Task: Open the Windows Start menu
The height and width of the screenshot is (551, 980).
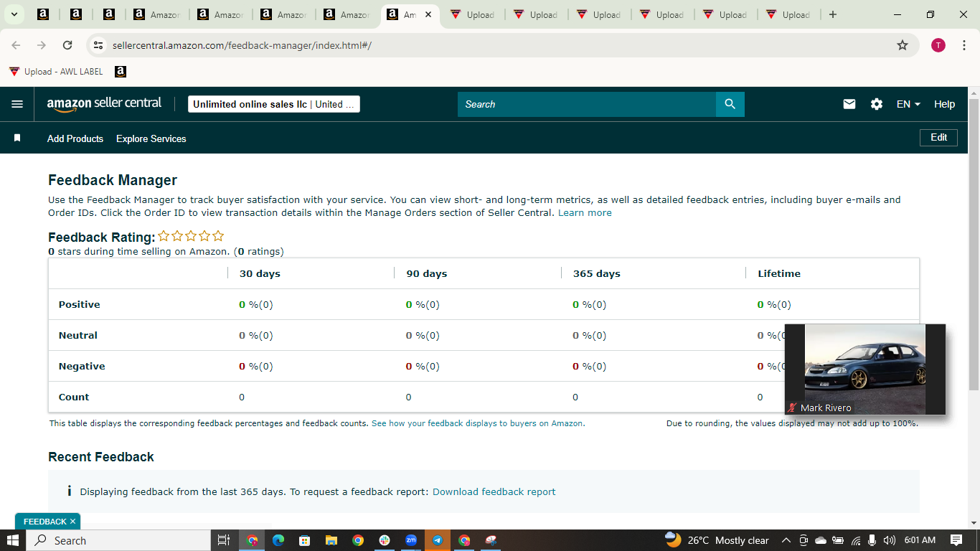Action: [x=13, y=540]
